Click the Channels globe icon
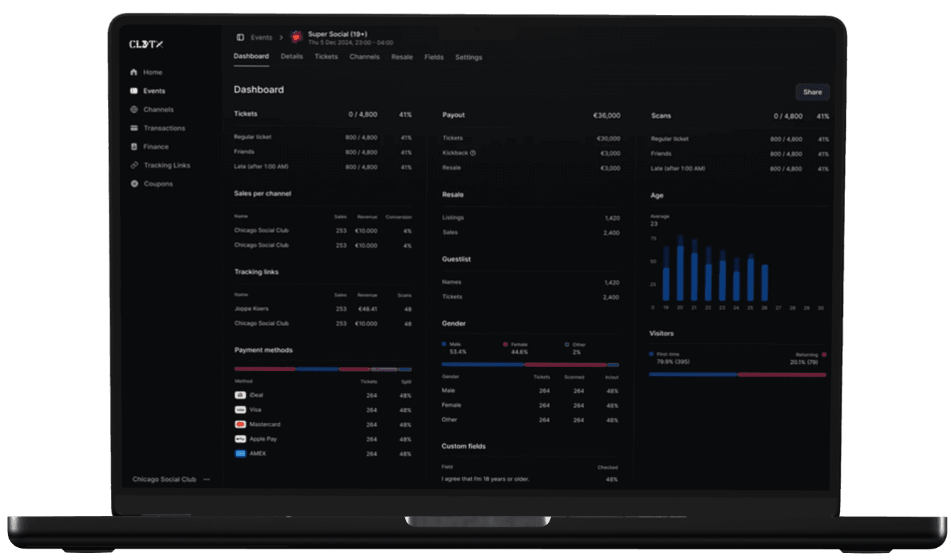 (x=134, y=109)
